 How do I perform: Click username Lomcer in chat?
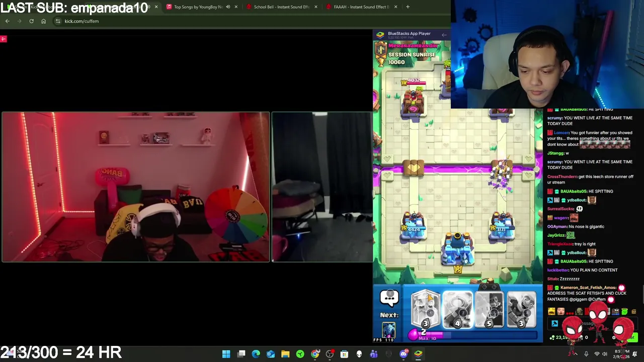561,133
